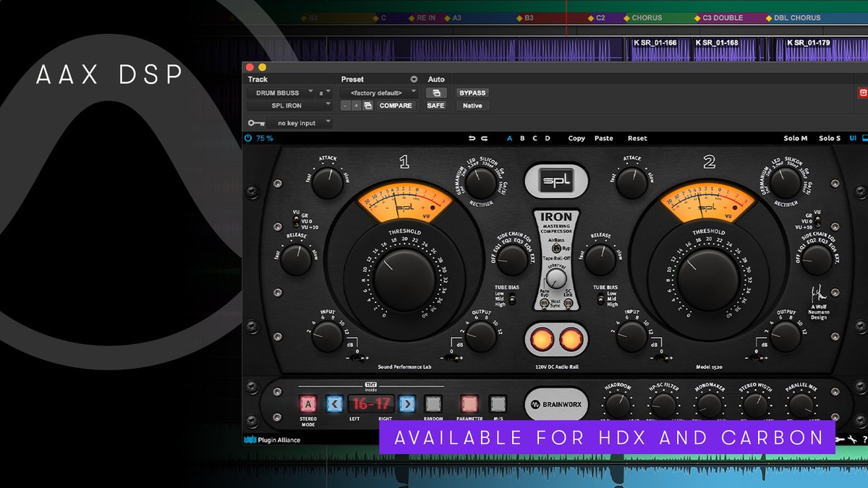
Task: Click channel 2 Threshold knob
Action: click(707, 281)
